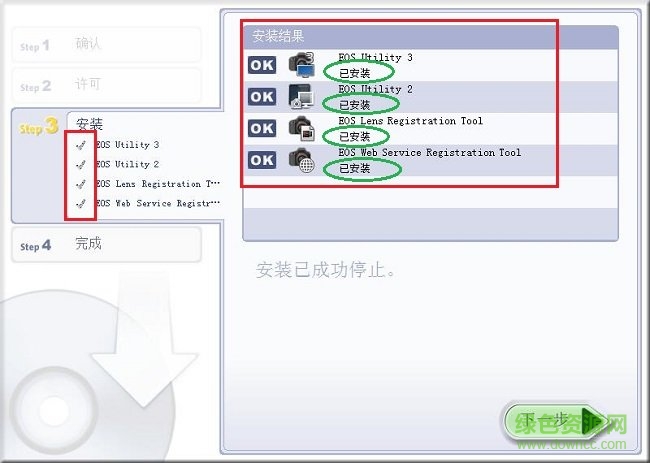650x463 pixels.
Task: Click the green 下一步 next button
Action: point(555,421)
